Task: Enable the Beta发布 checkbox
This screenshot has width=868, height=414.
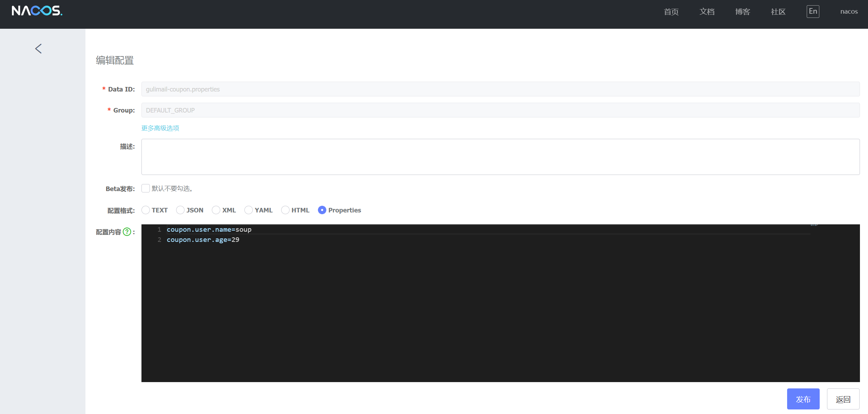Action: tap(146, 188)
